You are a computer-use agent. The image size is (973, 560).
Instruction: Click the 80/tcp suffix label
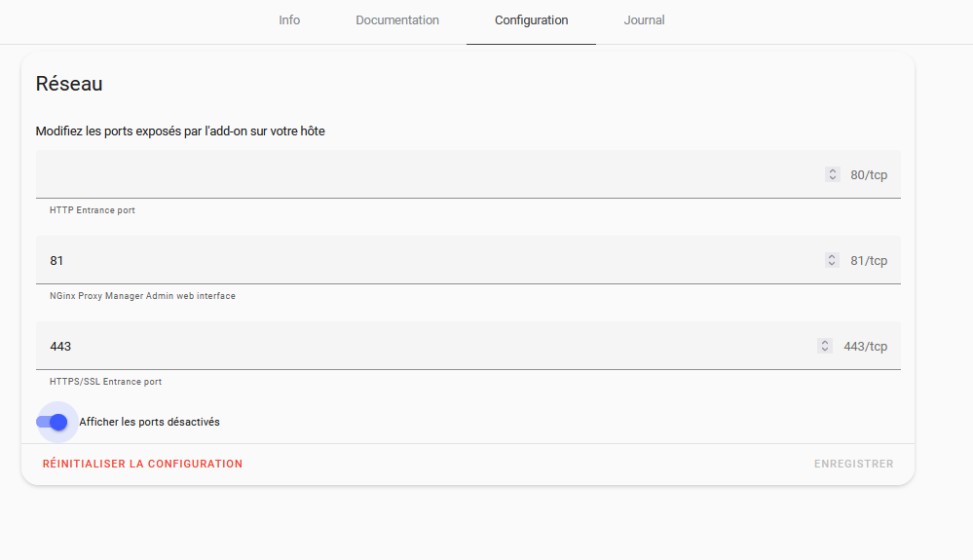[869, 175]
